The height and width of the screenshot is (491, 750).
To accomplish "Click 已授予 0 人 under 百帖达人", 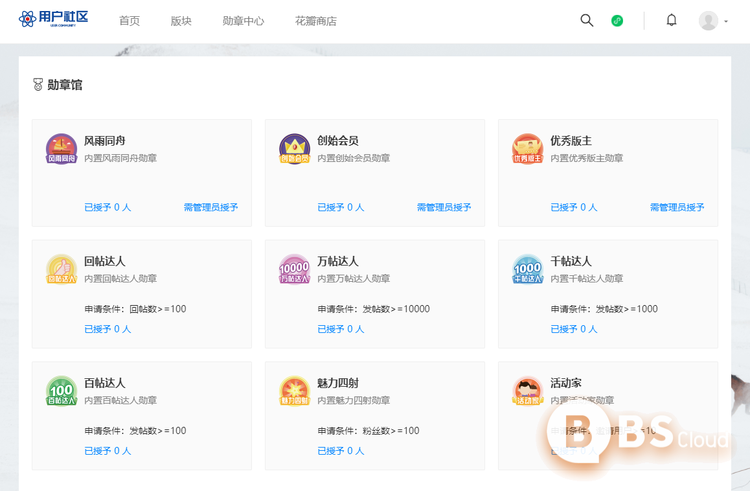I will coord(108,451).
